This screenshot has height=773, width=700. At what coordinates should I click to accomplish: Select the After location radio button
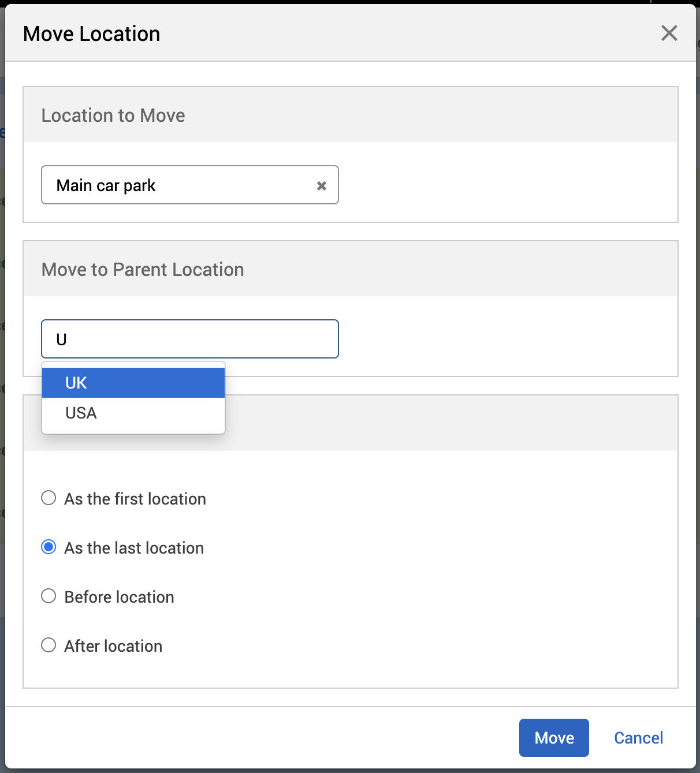pos(49,645)
